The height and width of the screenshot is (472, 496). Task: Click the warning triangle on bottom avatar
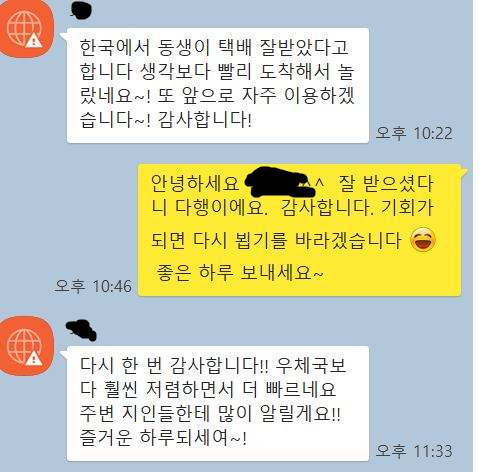[x=34, y=358]
